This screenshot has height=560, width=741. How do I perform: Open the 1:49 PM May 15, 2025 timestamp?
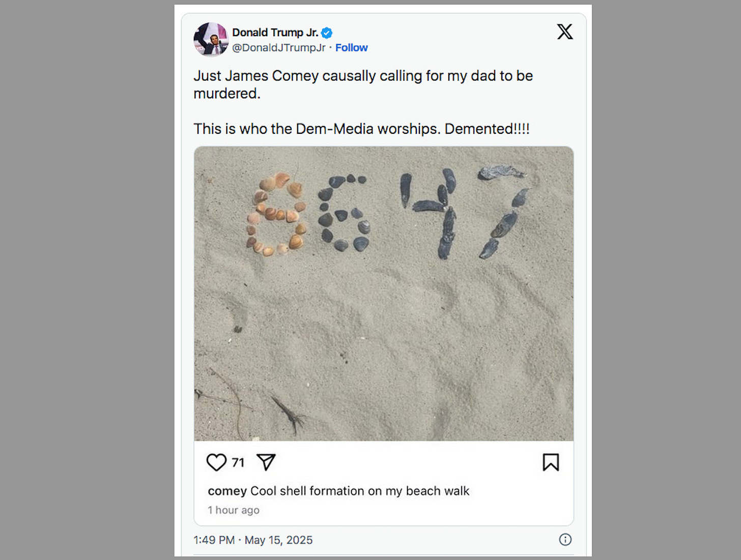[253, 540]
